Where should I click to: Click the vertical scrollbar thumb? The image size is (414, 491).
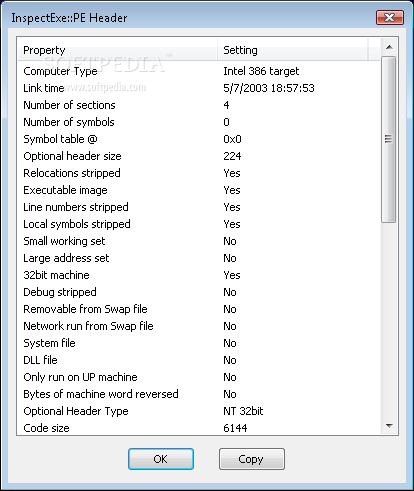pos(389,139)
